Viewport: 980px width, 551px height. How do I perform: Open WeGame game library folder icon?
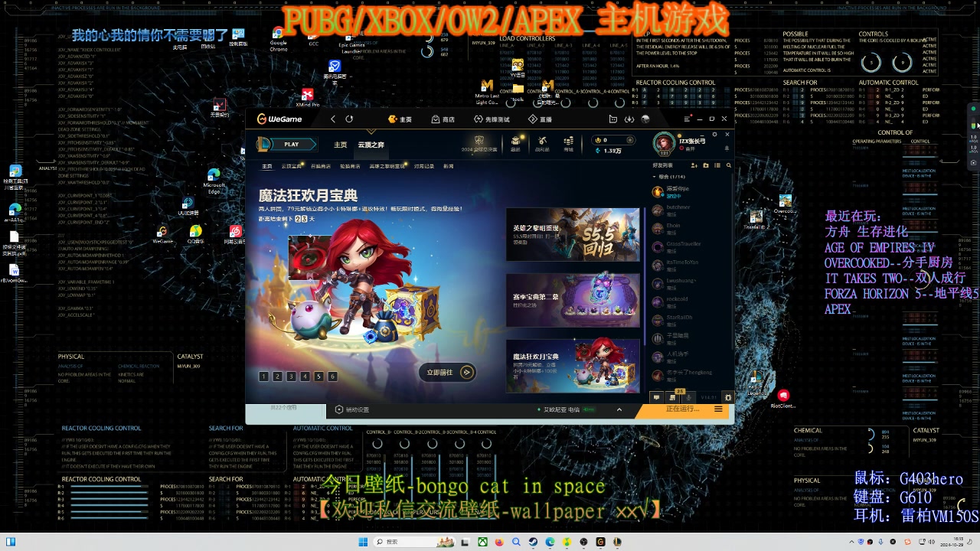point(612,119)
